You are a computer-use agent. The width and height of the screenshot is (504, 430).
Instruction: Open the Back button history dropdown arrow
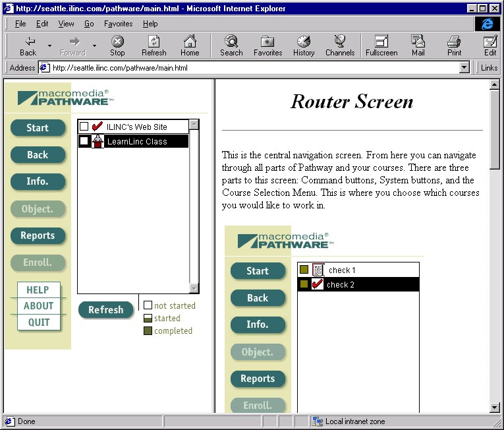(x=49, y=46)
